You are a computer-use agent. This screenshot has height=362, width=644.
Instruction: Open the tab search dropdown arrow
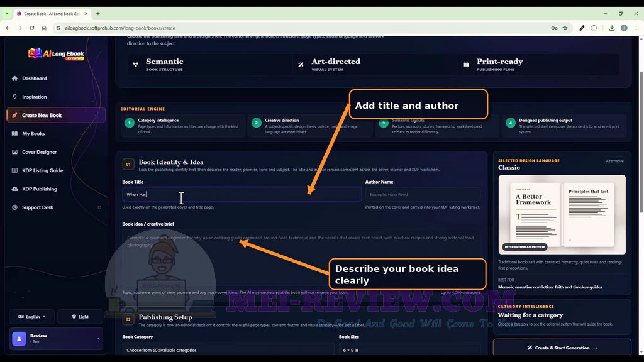point(6,14)
